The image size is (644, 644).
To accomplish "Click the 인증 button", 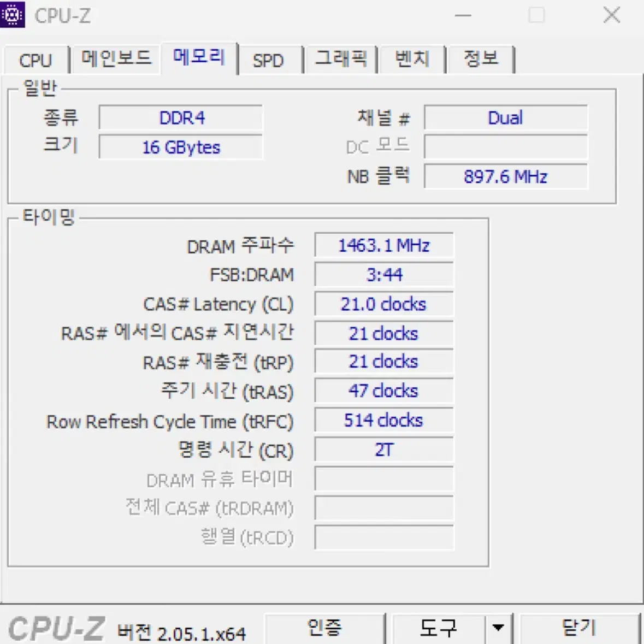I will coord(324,628).
